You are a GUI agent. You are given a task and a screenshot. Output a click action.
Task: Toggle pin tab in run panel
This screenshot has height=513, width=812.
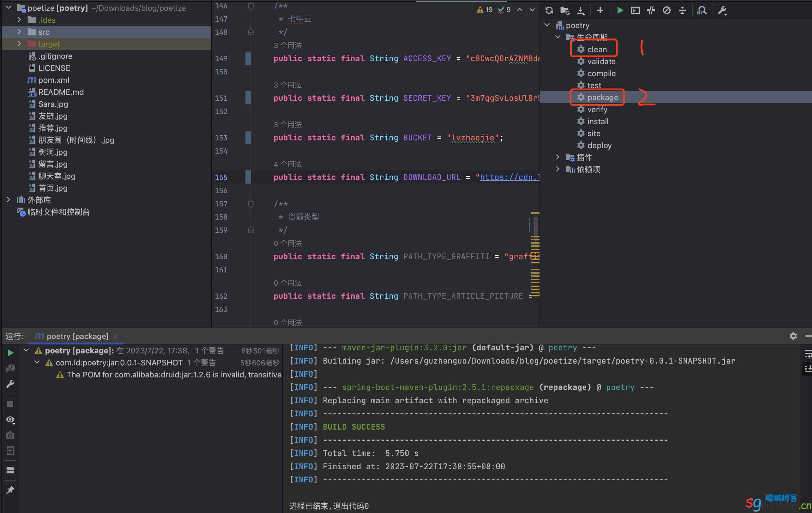[10, 490]
